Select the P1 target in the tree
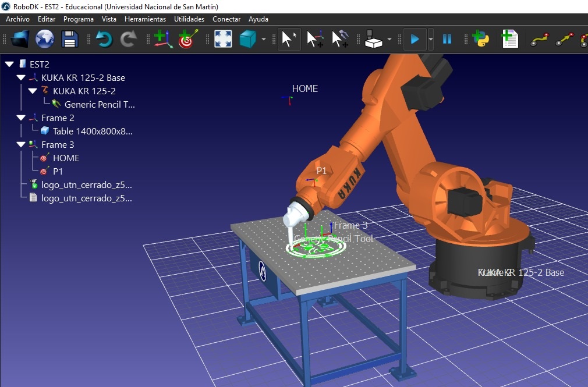 click(x=58, y=172)
